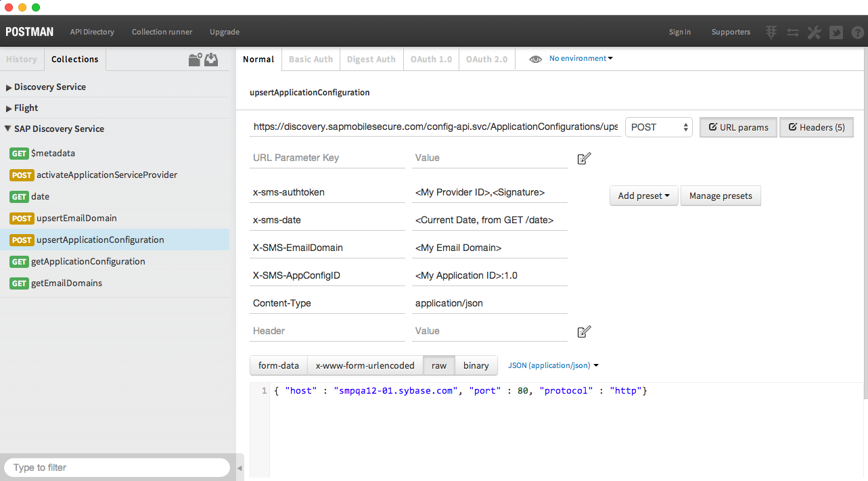This screenshot has width=868, height=481.
Task: Click edit icon beside empty Header row
Action: [x=584, y=331]
